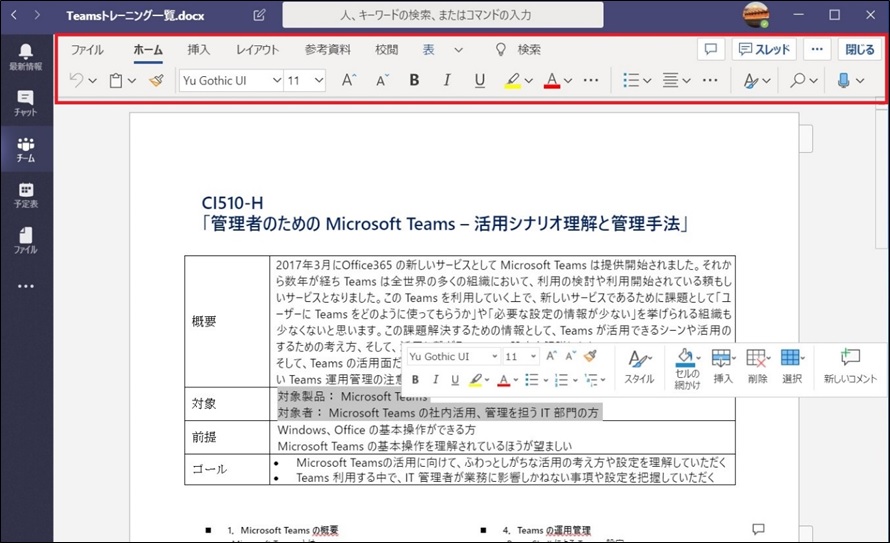890x543 pixels.
Task: Click 新しいコメント in the mini toolbar
Action: click(850, 367)
